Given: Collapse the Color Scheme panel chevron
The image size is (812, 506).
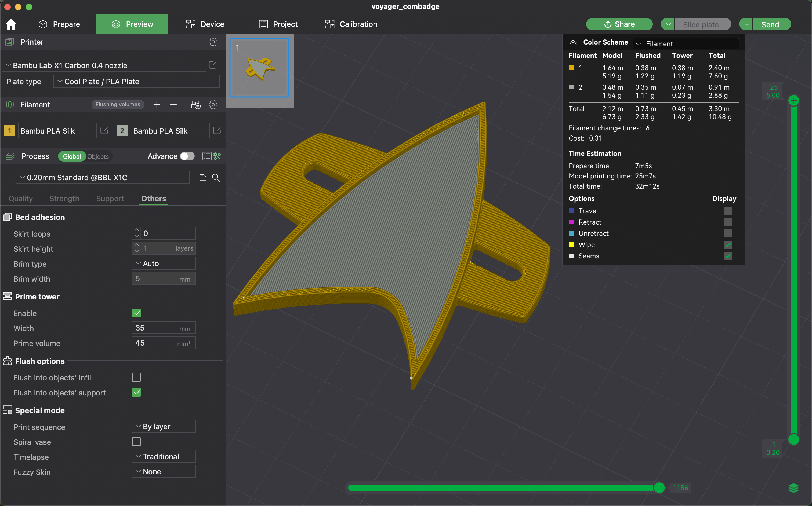Looking at the screenshot, I should tap(573, 42).
